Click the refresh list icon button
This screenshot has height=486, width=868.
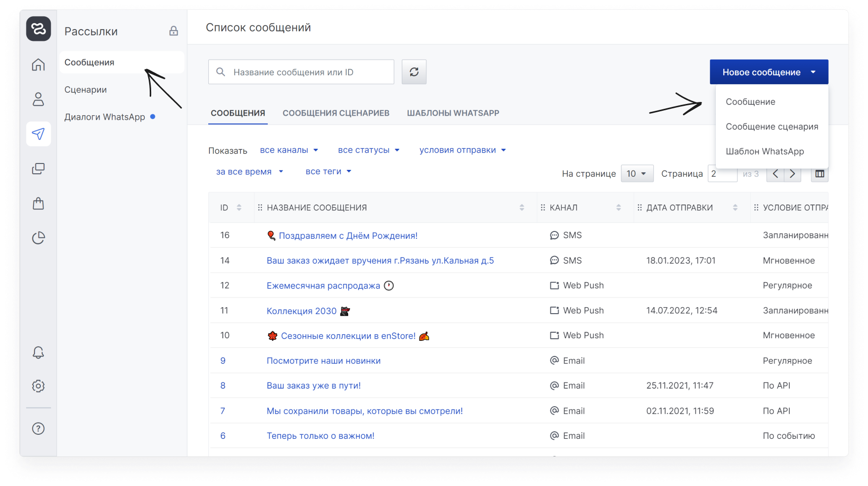coord(414,72)
